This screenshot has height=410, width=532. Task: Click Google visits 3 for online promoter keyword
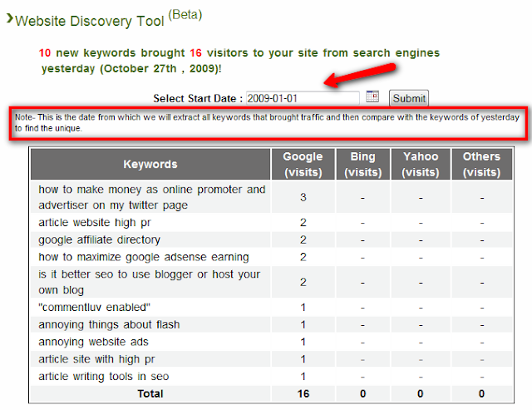[x=303, y=197]
